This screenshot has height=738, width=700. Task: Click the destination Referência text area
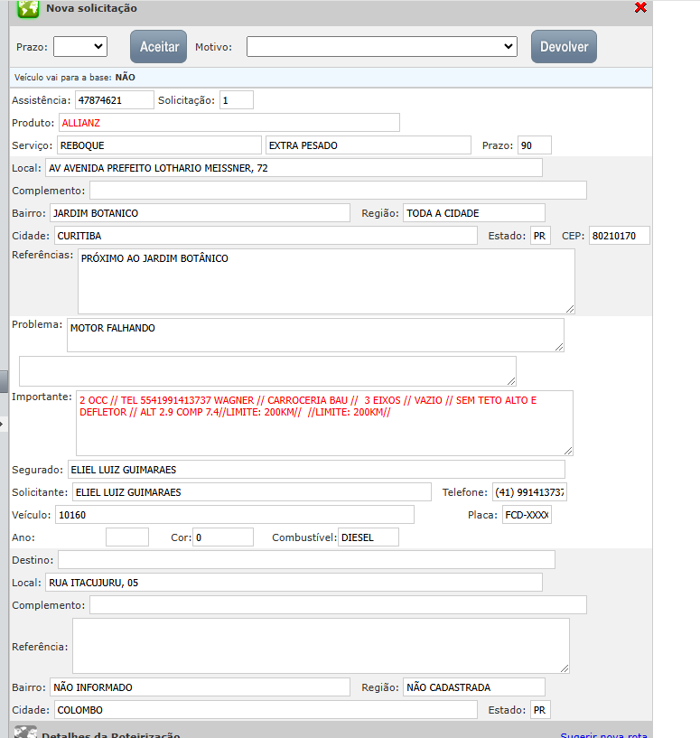[x=321, y=646]
